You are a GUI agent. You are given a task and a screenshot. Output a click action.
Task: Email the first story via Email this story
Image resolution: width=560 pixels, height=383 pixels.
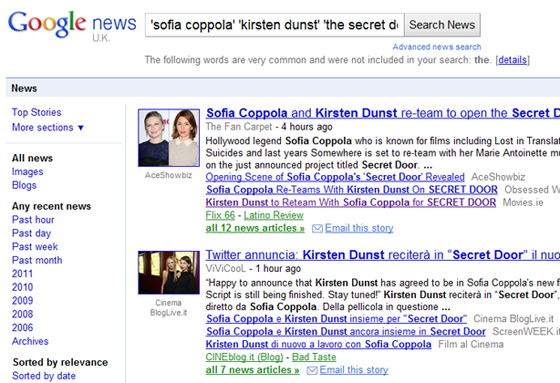(x=359, y=228)
